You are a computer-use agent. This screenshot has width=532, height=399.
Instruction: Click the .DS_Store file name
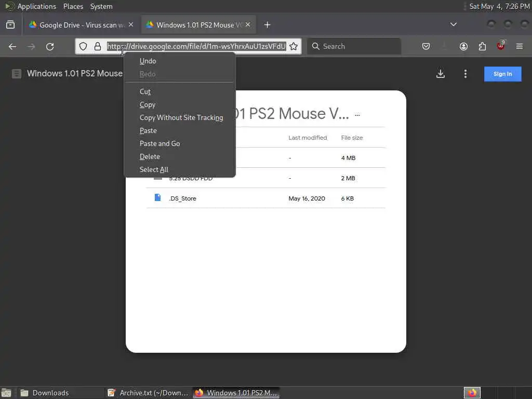182,198
